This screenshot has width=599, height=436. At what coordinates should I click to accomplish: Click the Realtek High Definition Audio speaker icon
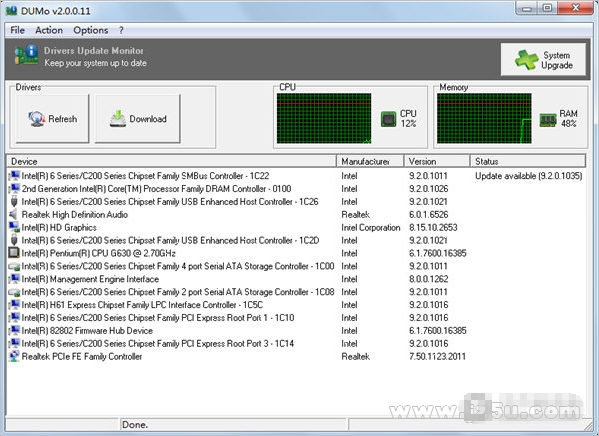coord(14,214)
